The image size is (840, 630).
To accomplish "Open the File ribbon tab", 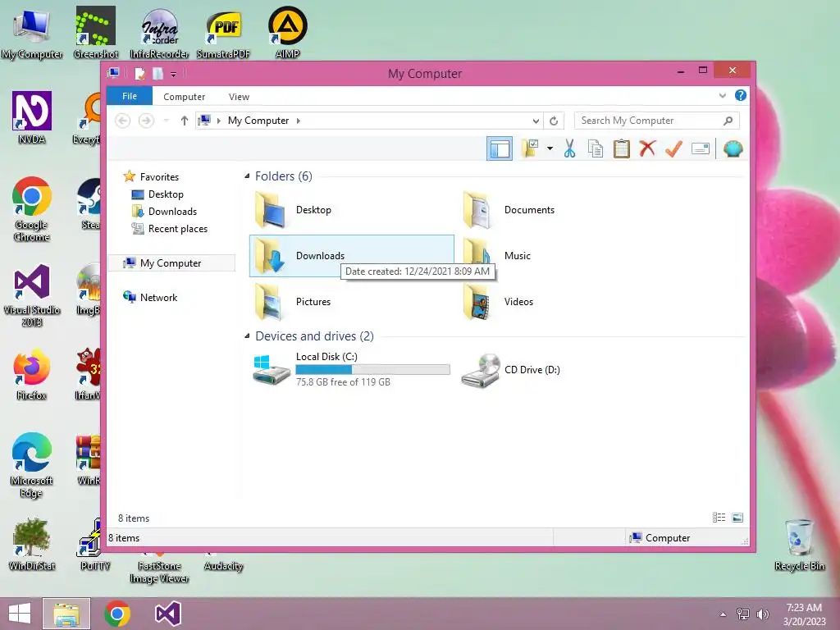I will tap(130, 97).
